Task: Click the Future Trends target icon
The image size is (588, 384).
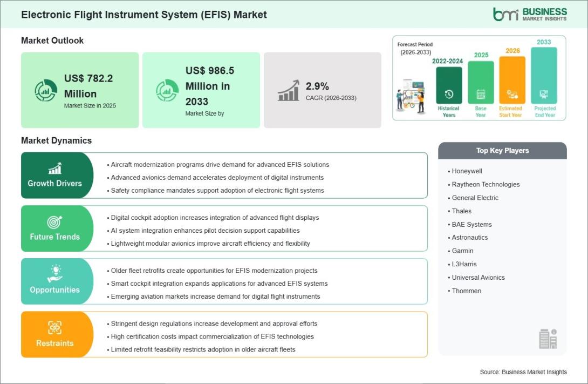Action: pos(54,222)
